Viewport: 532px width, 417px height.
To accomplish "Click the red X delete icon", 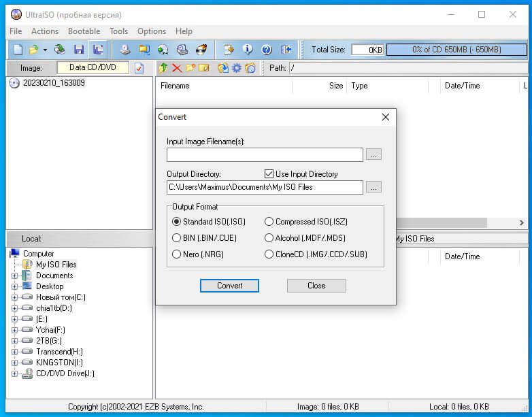I will pos(177,68).
